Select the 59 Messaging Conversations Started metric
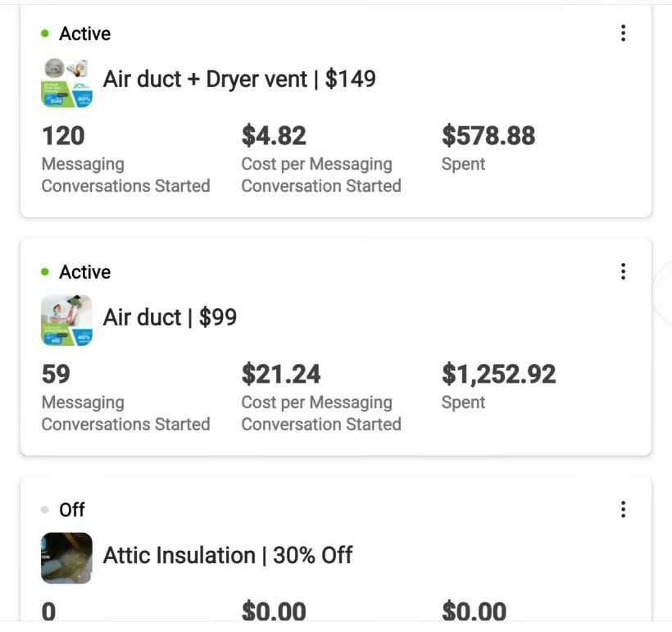 tap(56, 375)
